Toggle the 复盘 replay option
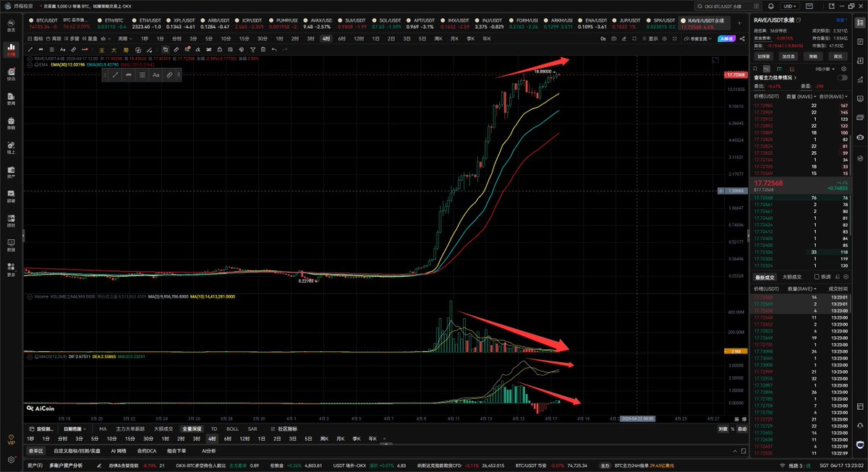The width and height of the screenshot is (868, 472). (x=88, y=38)
